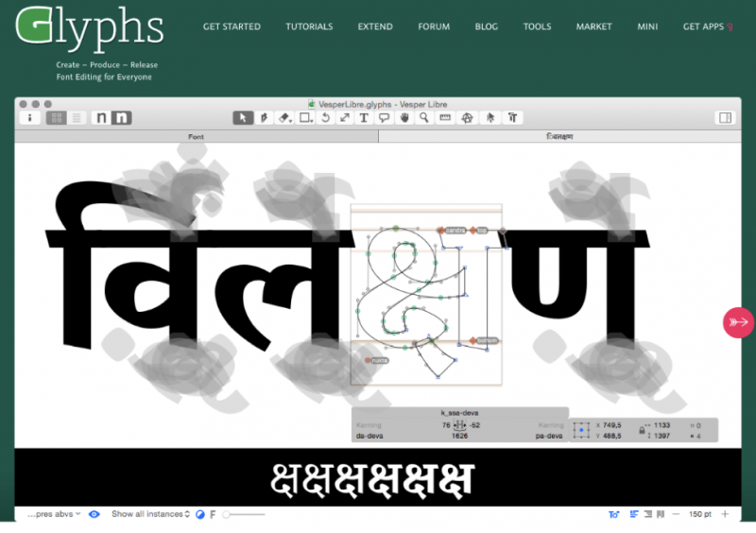Click the red arrow next-slide button
This screenshot has width=756, height=533.
click(x=738, y=322)
